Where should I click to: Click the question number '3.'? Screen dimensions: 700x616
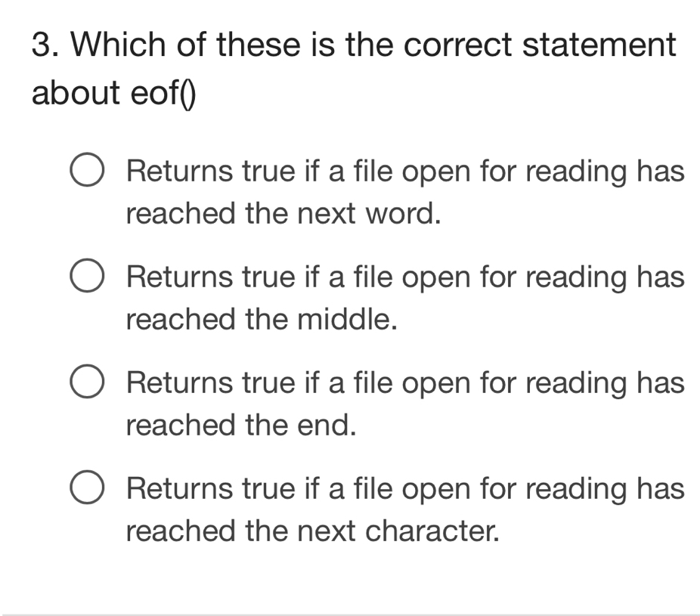click(x=45, y=44)
